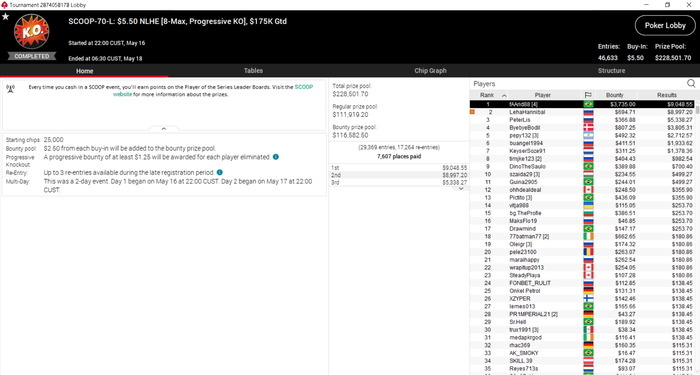Click Ukraine flag in vitja988 row
700x375 pixels.
coord(588,205)
